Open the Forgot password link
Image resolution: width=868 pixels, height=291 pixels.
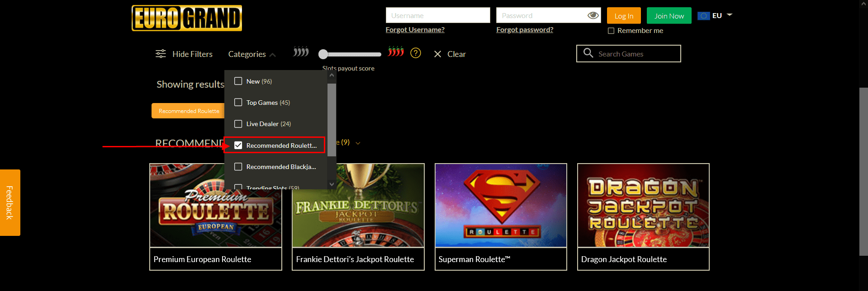525,30
